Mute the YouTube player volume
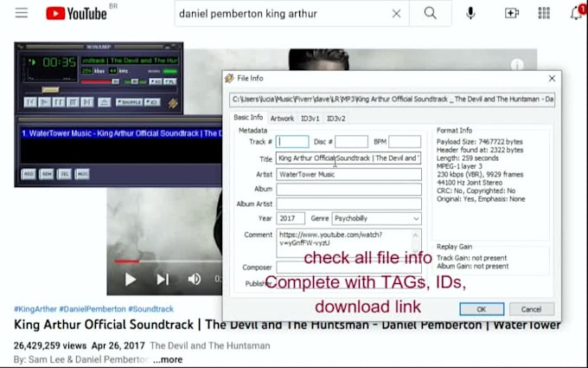The image size is (588, 368). pyautogui.click(x=194, y=280)
